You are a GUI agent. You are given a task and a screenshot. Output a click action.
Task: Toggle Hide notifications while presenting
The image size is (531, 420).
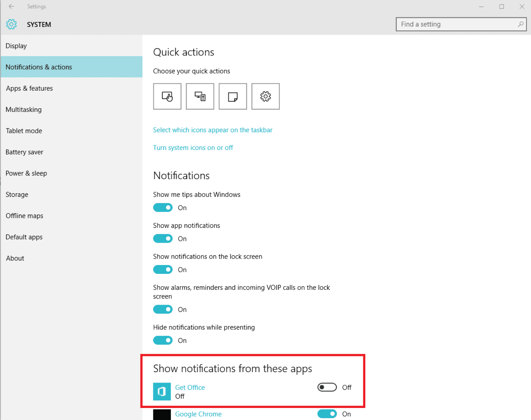coord(163,340)
